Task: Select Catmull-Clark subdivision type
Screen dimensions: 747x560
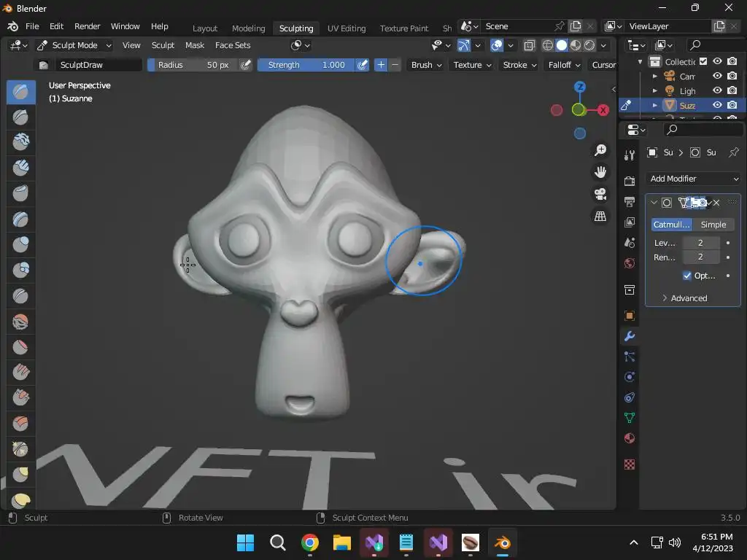Action: tap(672, 225)
